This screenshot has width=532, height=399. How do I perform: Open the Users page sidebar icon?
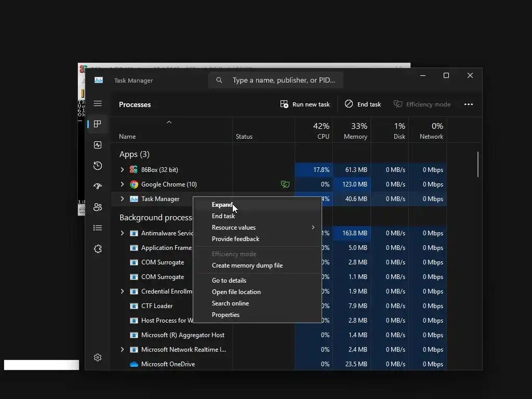tap(98, 207)
